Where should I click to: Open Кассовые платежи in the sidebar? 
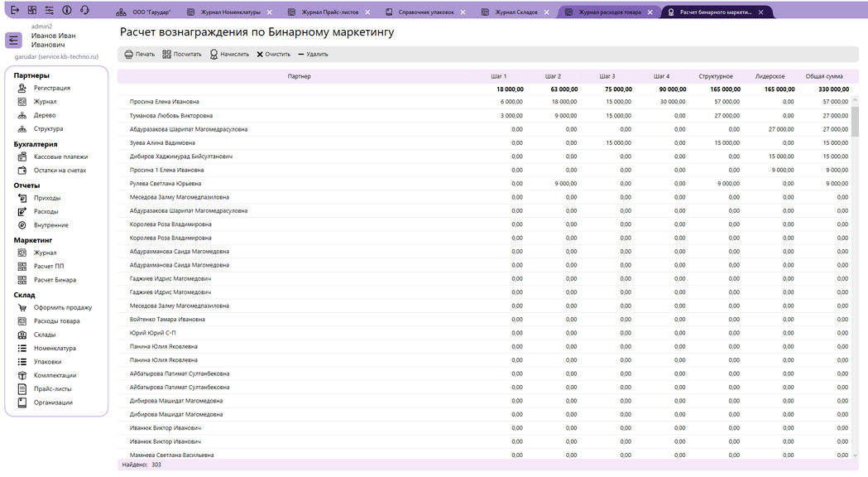tap(60, 157)
